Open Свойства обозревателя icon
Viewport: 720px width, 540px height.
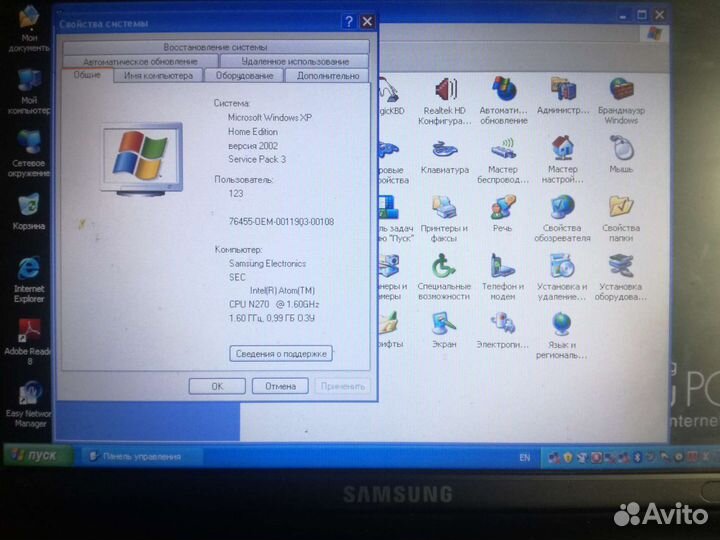click(562, 218)
